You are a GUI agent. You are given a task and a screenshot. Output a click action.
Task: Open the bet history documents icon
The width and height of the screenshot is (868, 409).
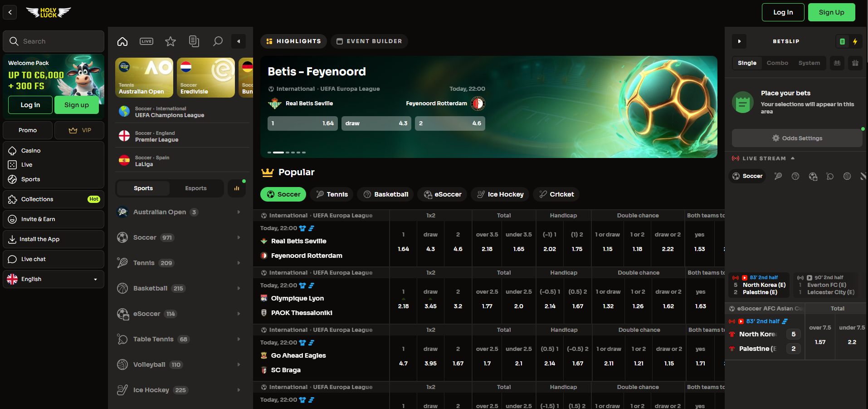(194, 41)
